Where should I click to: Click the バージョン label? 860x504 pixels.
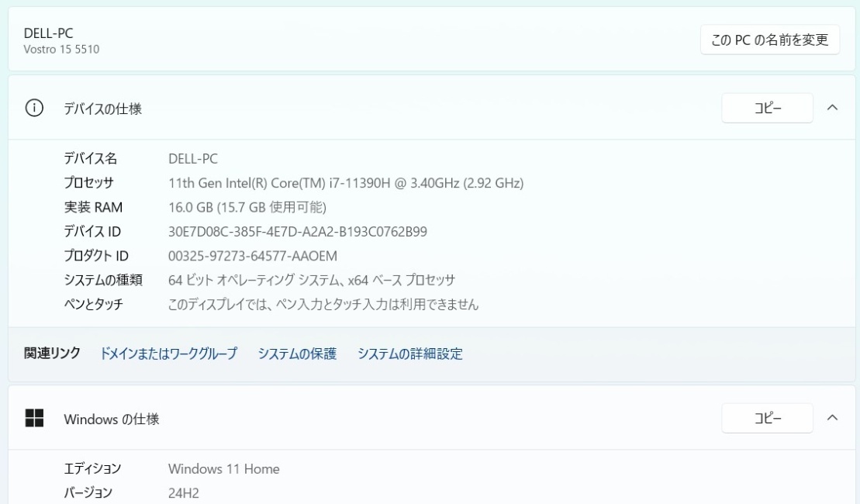[x=88, y=493]
